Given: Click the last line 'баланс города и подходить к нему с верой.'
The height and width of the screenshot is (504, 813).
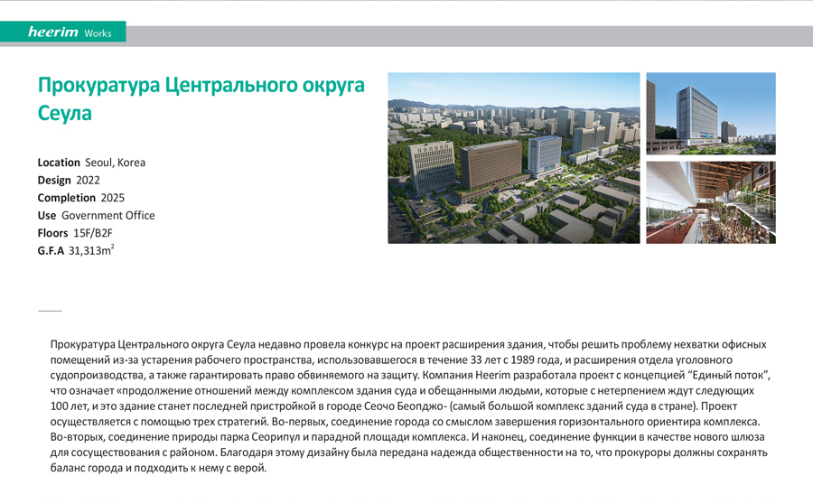Looking at the screenshot, I should 158,468.
